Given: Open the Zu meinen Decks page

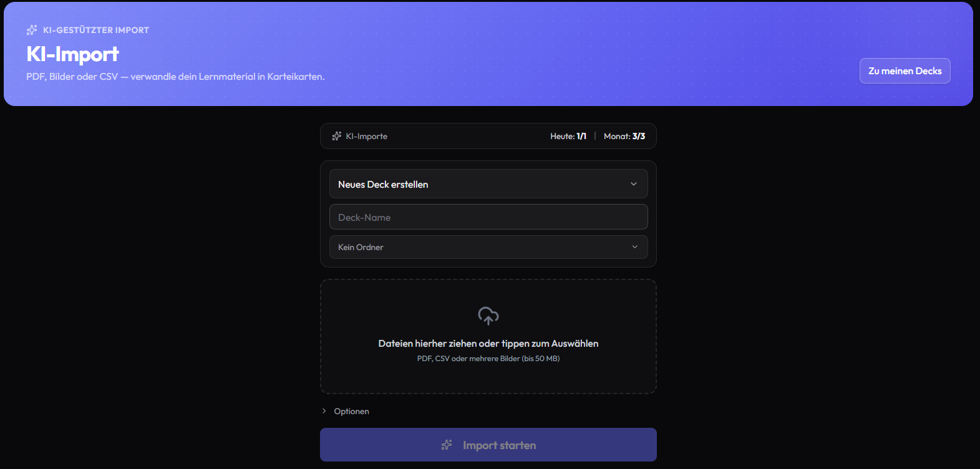Looking at the screenshot, I should pos(905,70).
